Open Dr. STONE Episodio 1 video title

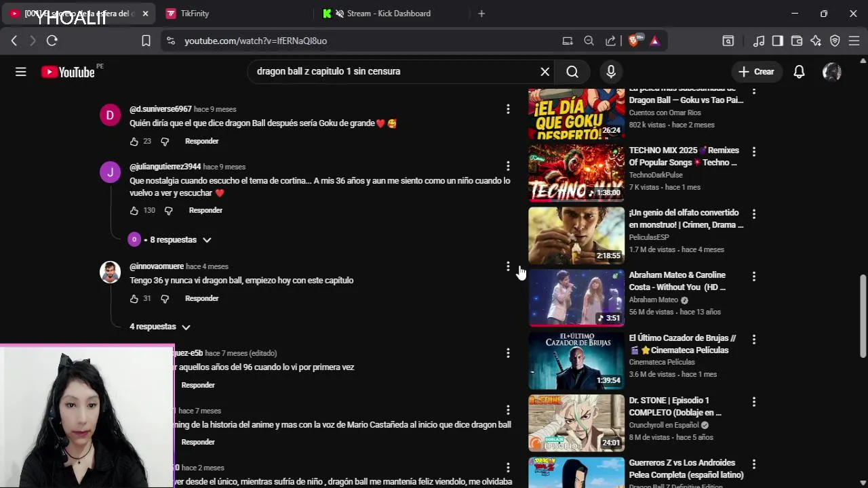tap(675, 407)
